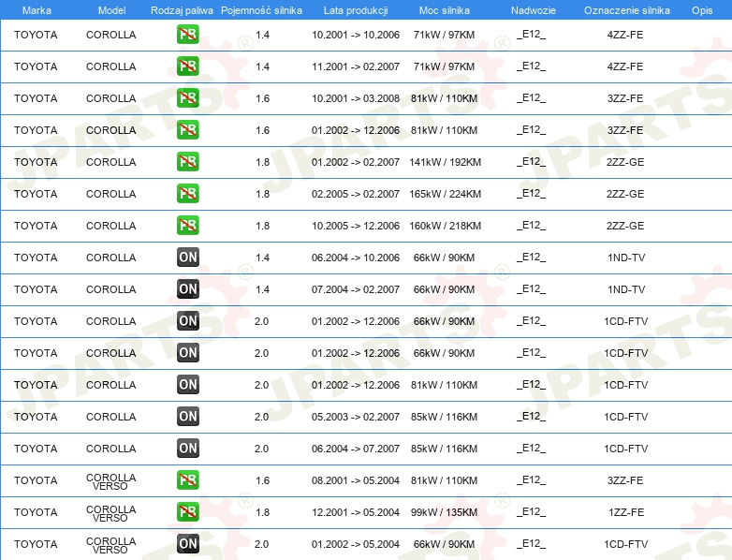This screenshot has height=560, width=732.
Task: Click the Marka column header
Action: coord(37,10)
